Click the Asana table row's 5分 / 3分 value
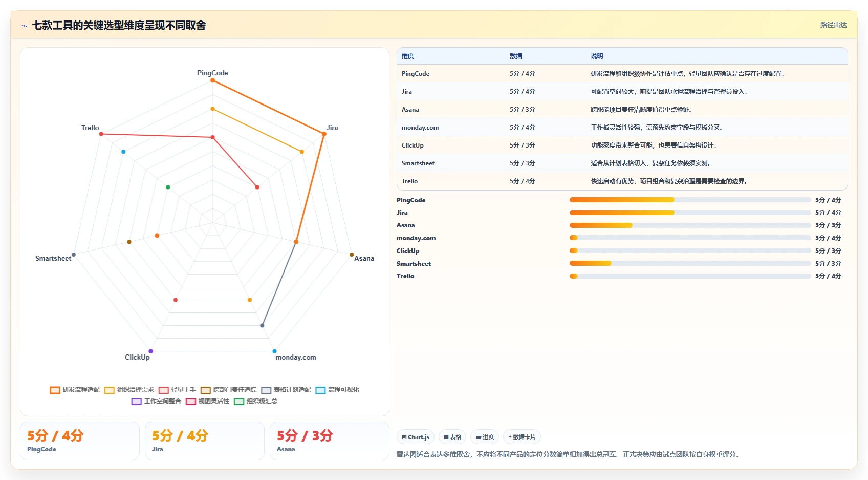 point(523,110)
